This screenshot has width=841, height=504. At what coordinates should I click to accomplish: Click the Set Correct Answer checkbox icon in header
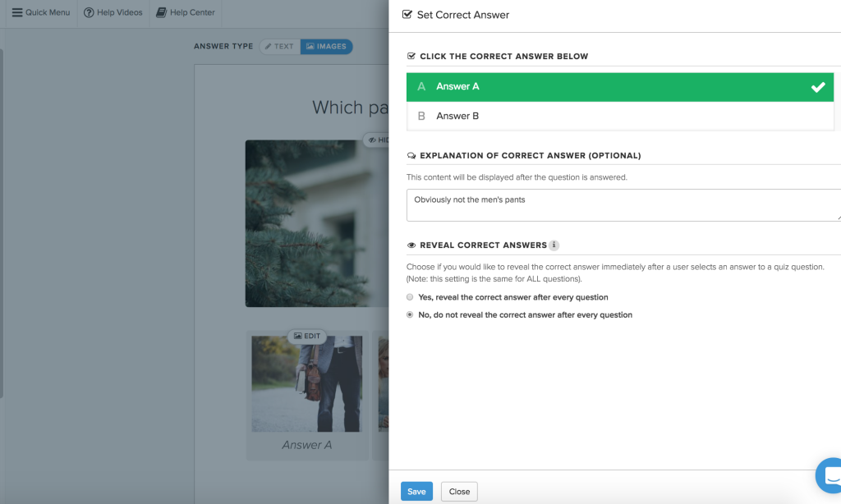tap(407, 15)
